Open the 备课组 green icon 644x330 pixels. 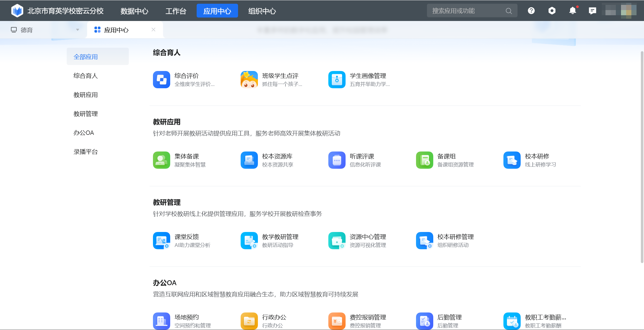click(x=425, y=160)
